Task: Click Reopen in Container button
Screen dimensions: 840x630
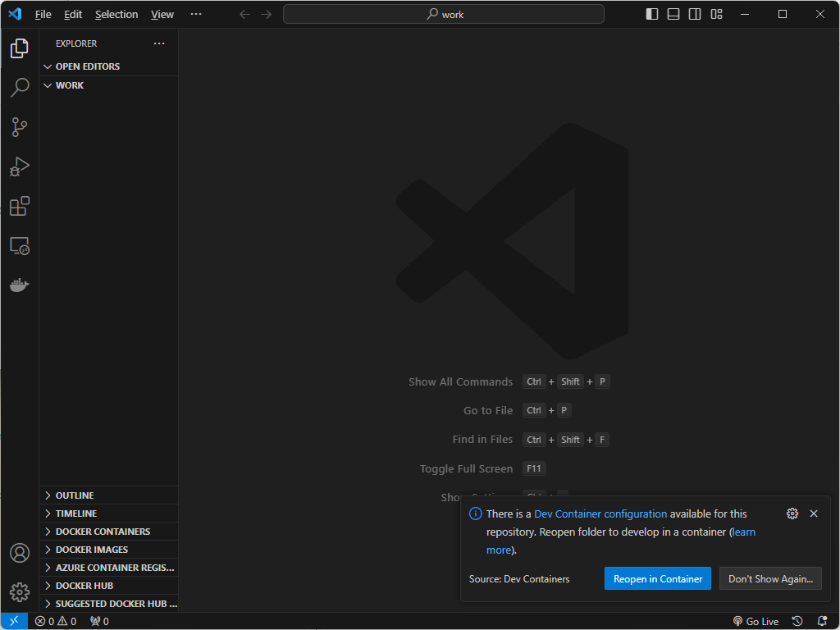Action: point(658,578)
